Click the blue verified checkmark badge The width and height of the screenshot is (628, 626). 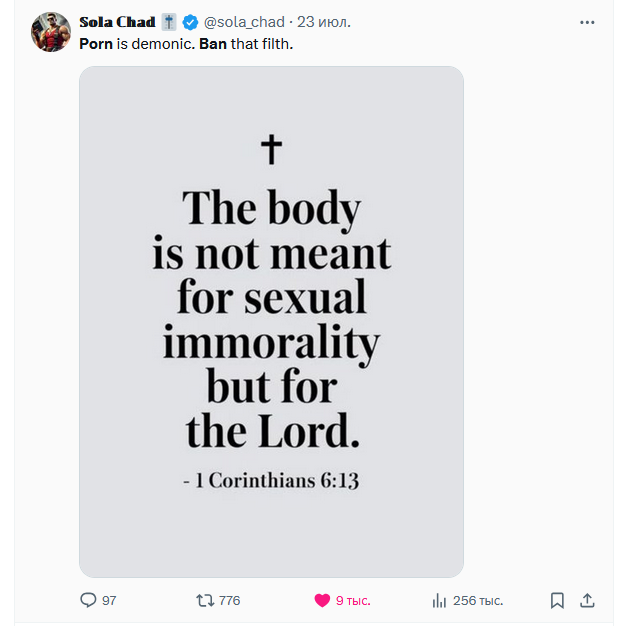click(190, 22)
